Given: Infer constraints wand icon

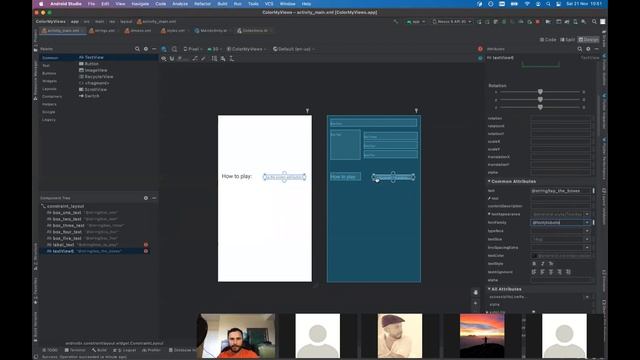Looking at the screenshot, I should coord(203,59).
